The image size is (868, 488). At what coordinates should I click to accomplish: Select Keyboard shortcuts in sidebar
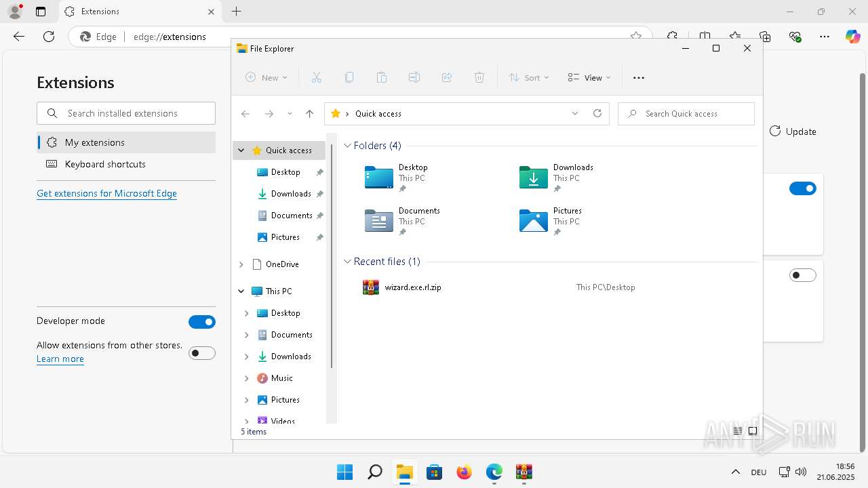[x=126, y=164]
